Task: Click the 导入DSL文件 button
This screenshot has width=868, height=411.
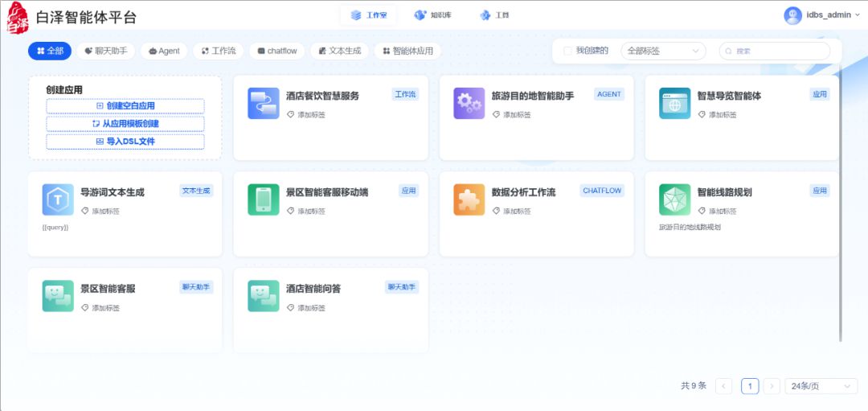Action: pyautogui.click(x=125, y=142)
